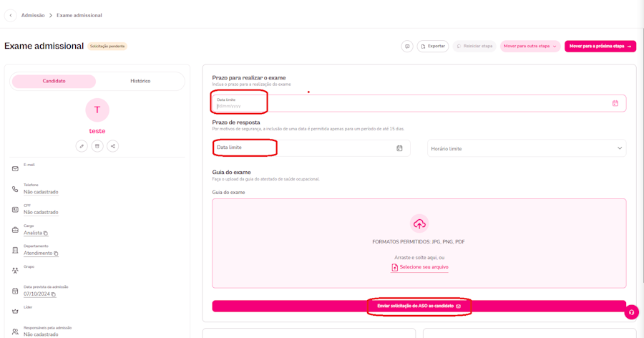Click Não cadastrado under Responsáveis pela admissão
This screenshot has height=338, width=644.
pos(41,334)
